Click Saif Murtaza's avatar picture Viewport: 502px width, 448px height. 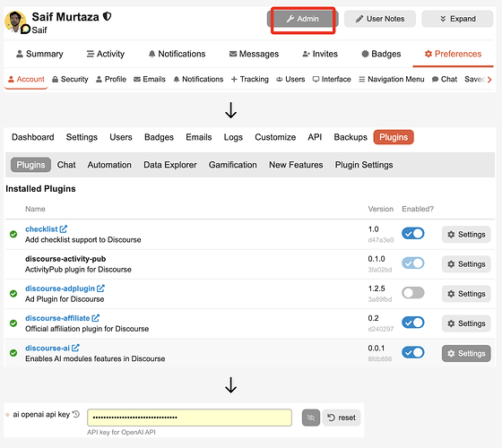[15, 22]
